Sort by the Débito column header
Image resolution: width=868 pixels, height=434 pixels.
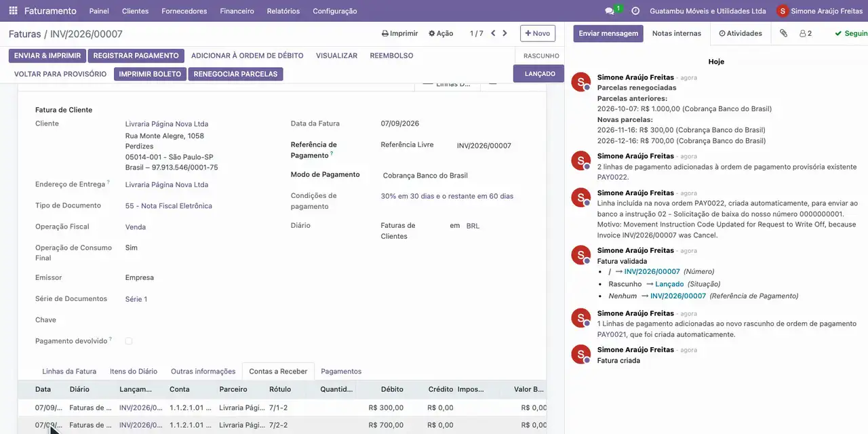click(392, 390)
